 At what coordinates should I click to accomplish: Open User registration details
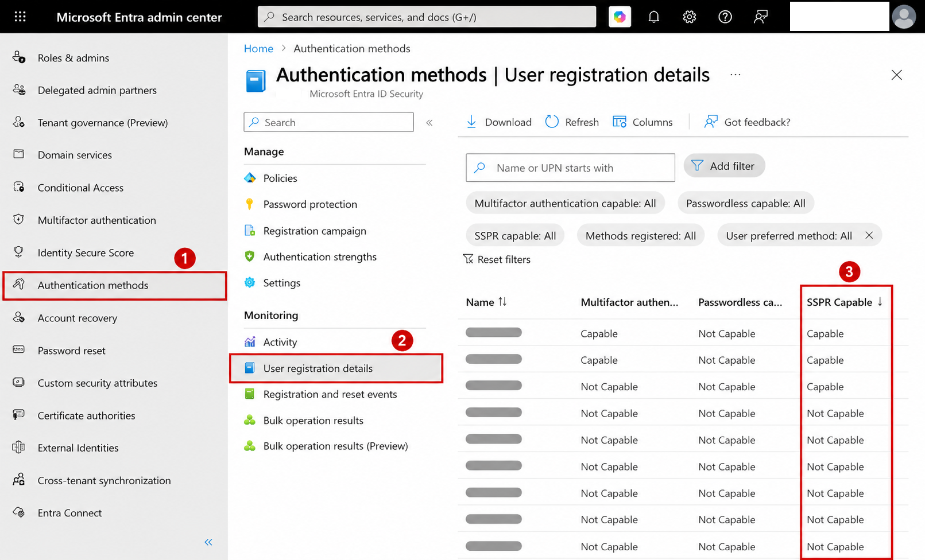click(x=336, y=368)
